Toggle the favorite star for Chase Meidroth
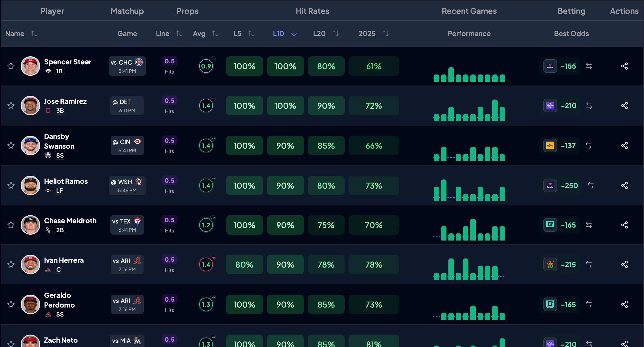644x347 pixels. click(11, 225)
